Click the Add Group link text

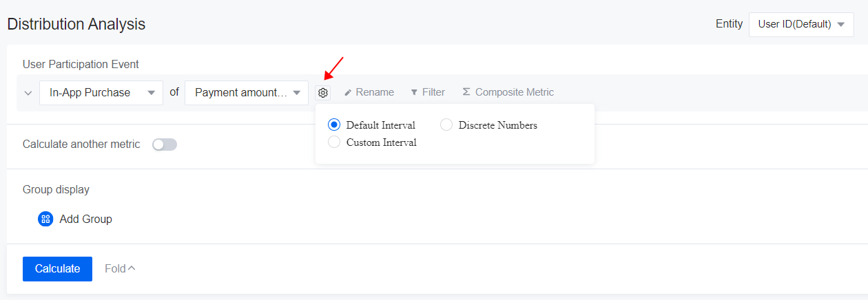[x=85, y=219]
